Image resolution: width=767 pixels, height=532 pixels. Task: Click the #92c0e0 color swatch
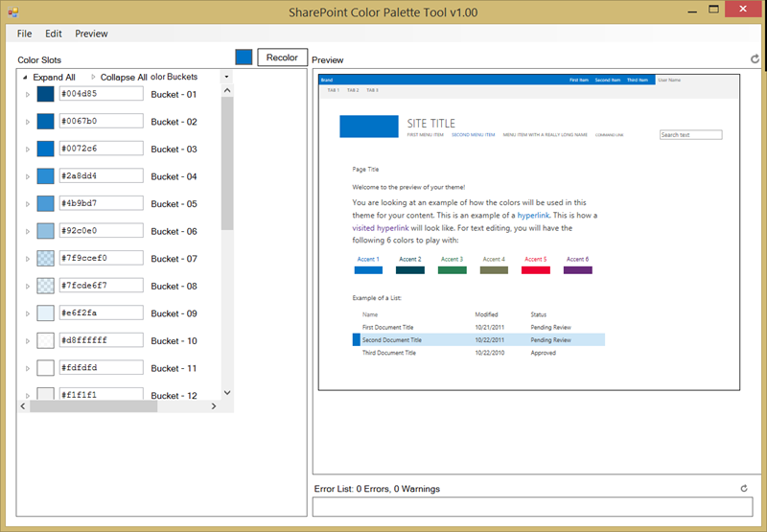[45, 231]
